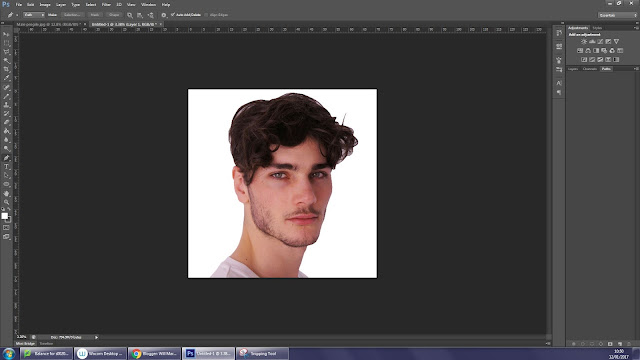Screen dimensions: 640x360
Task: Switch to the Styles tab
Action: (x=597, y=28)
